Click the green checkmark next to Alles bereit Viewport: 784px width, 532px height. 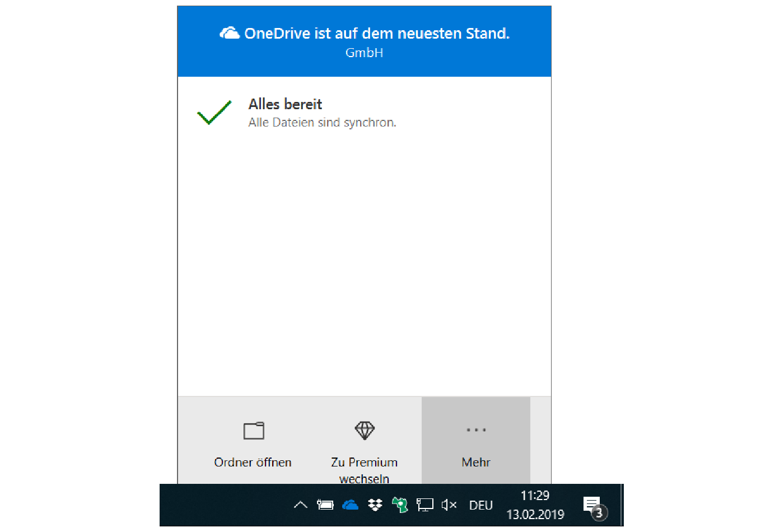[x=214, y=113]
